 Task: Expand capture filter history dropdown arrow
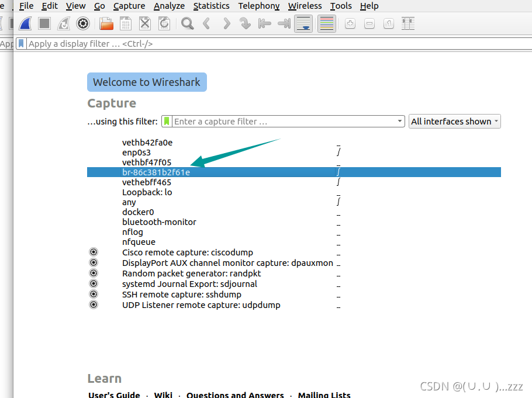[400, 121]
